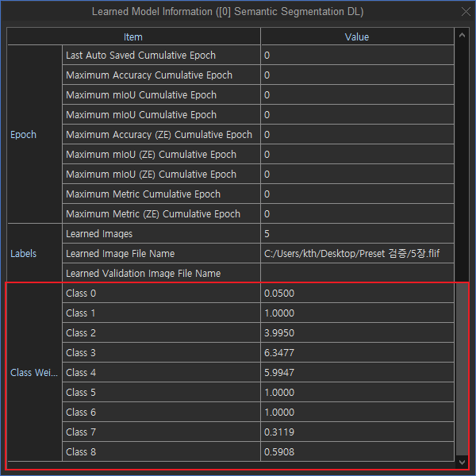Click the Value column header
Viewport: 476px width, 476px height.
click(x=357, y=36)
